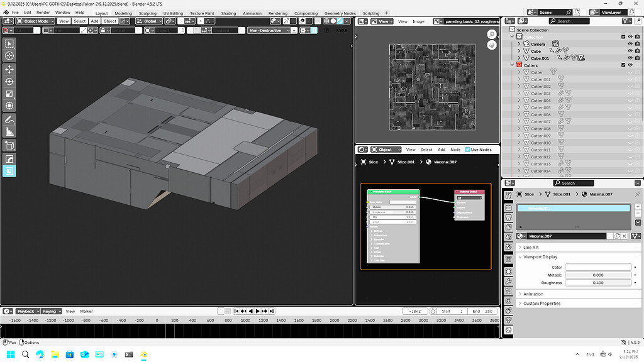
Task: Select the Select Box tool in viewport toolbar
Action: click(9, 43)
